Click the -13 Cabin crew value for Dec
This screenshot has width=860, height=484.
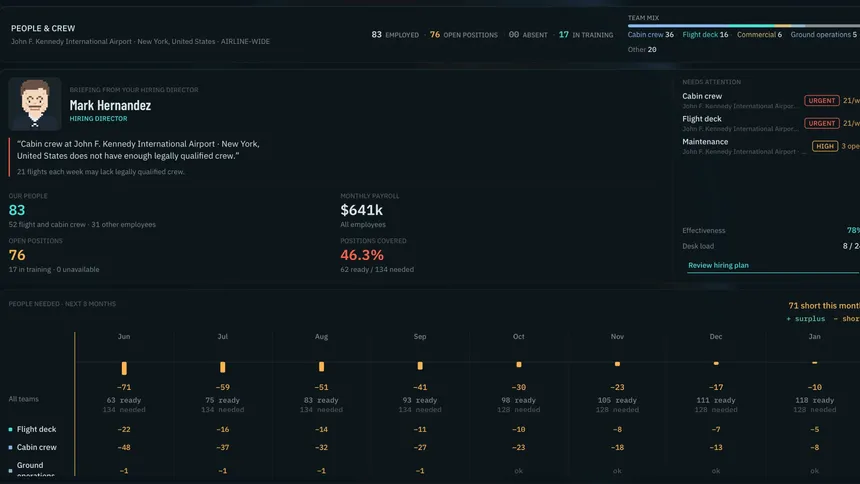click(716, 447)
